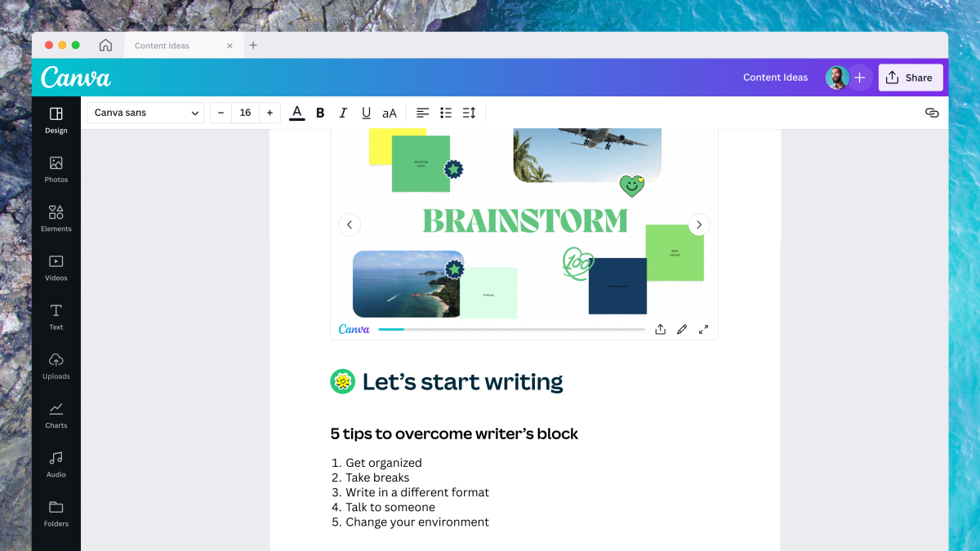This screenshot has height=551, width=980.
Task: Click the Home icon next to the tabs
Action: pyautogui.click(x=106, y=45)
